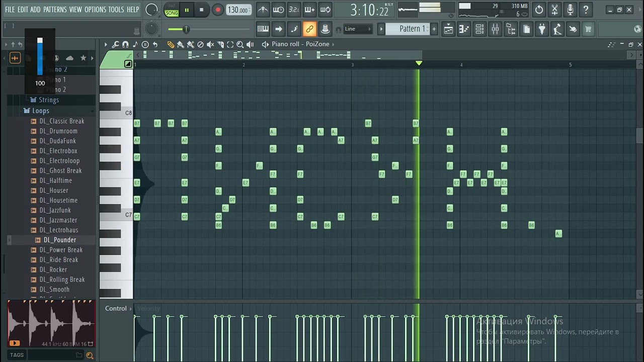Click the piano roll stamp note icon
This screenshot has height=362, width=644.
(135, 44)
